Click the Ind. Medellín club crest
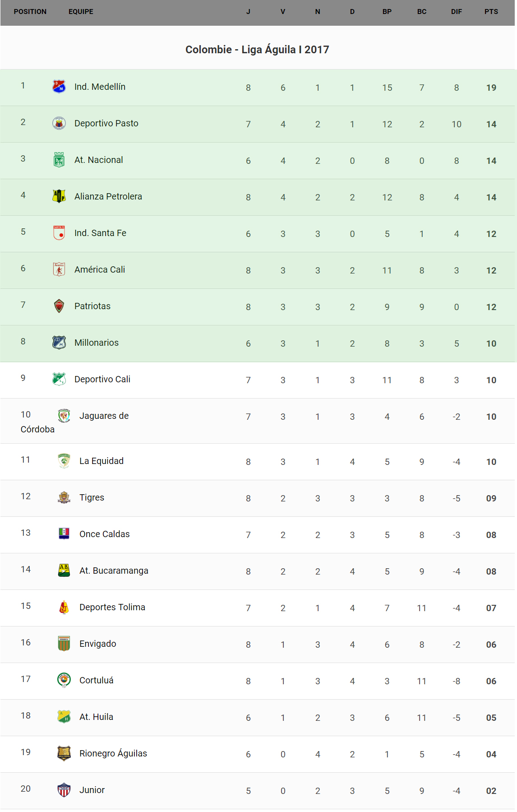The width and height of the screenshot is (517, 812). tap(59, 86)
